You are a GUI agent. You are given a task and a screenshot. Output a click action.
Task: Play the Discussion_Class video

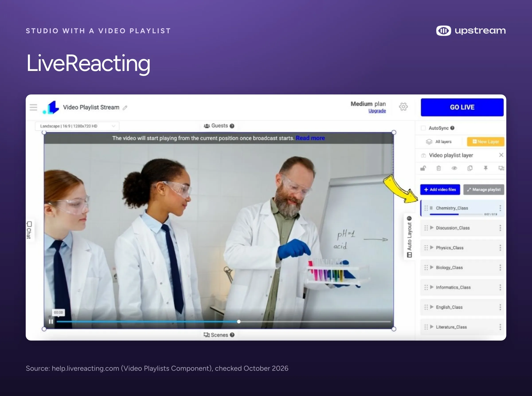[432, 228]
